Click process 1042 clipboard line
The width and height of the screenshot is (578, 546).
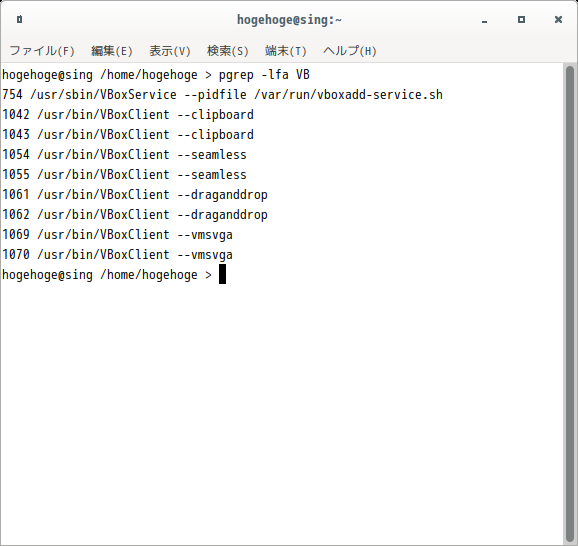[128, 115]
